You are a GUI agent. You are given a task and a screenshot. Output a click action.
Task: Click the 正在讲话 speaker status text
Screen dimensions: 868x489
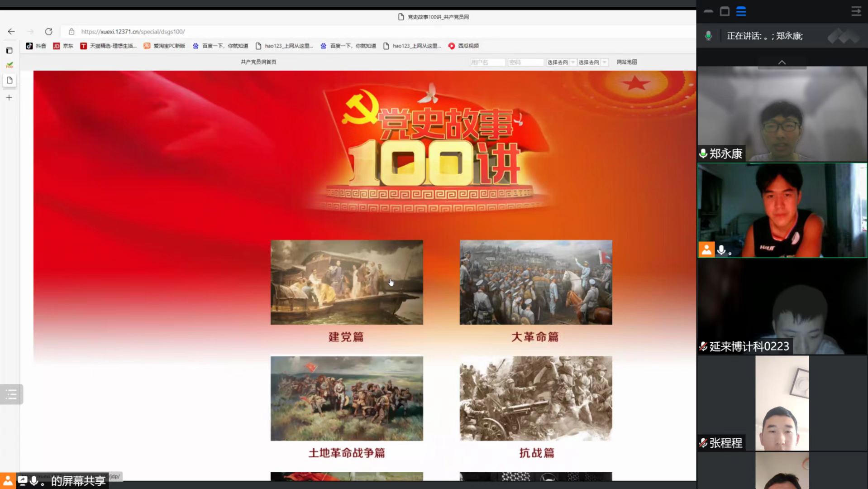point(765,36)
